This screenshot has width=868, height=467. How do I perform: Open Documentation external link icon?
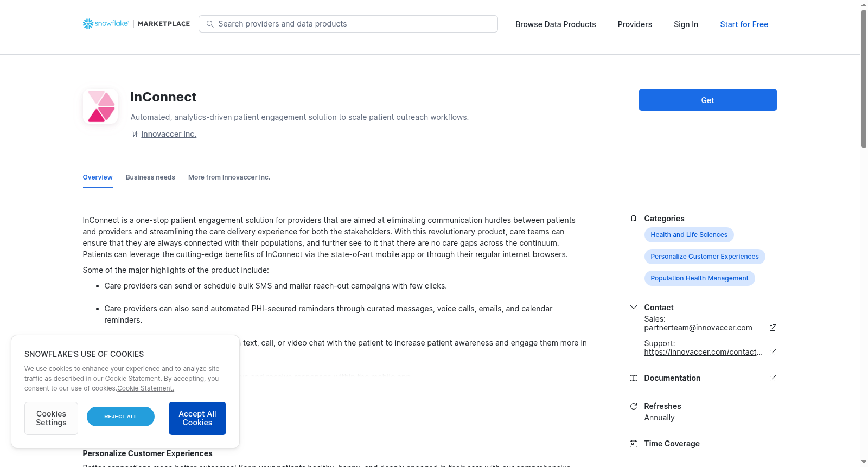pyautogui.click(x=773, y=378)
